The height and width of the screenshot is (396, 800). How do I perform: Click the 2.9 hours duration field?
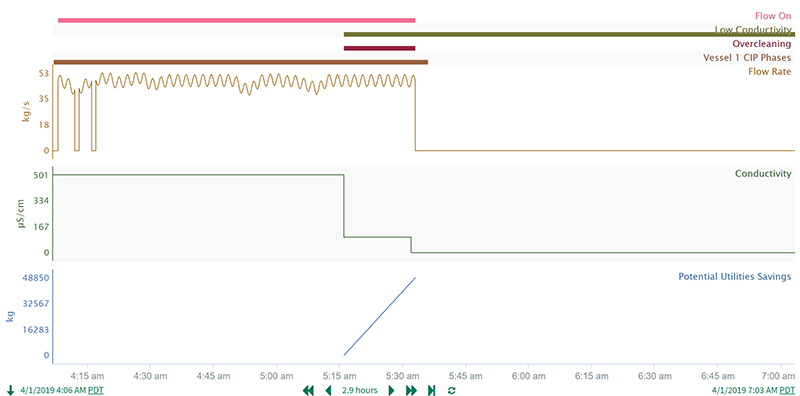tap(360, 390)
